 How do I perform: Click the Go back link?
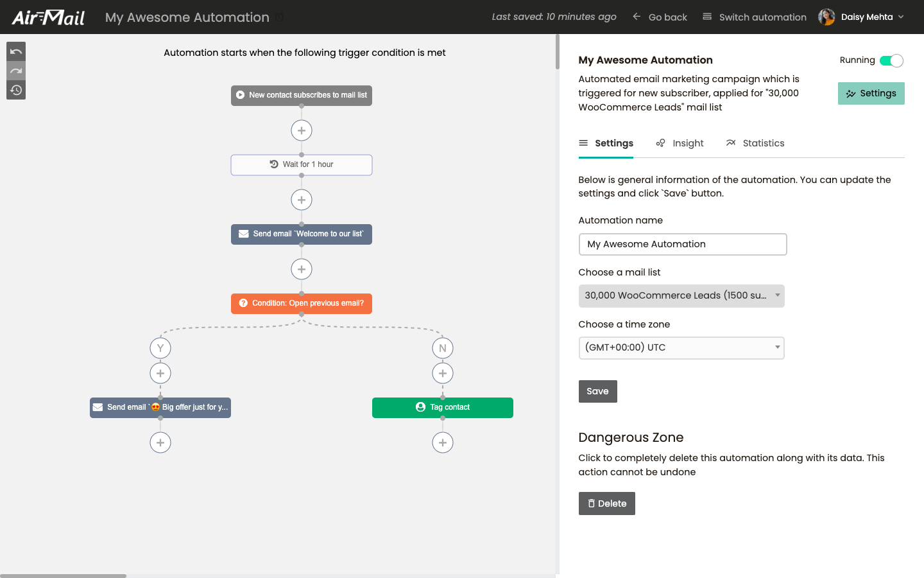click(660, 17)
